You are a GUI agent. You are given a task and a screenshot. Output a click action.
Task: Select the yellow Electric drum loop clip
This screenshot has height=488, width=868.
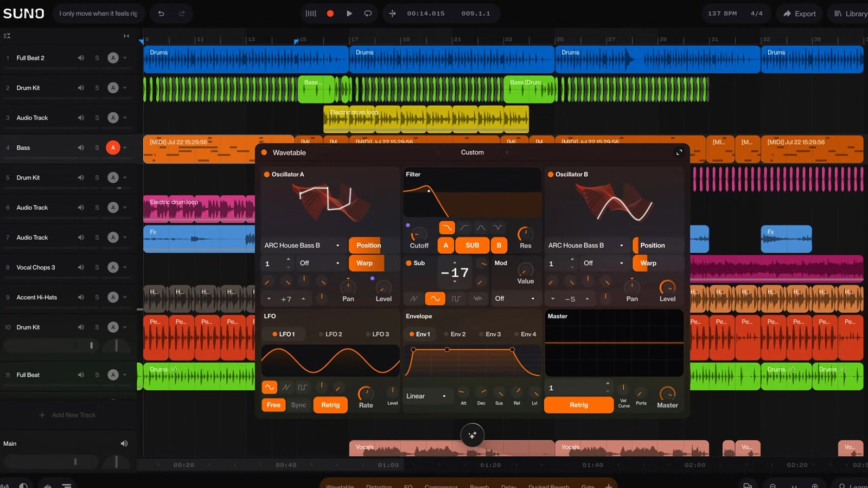426,119
